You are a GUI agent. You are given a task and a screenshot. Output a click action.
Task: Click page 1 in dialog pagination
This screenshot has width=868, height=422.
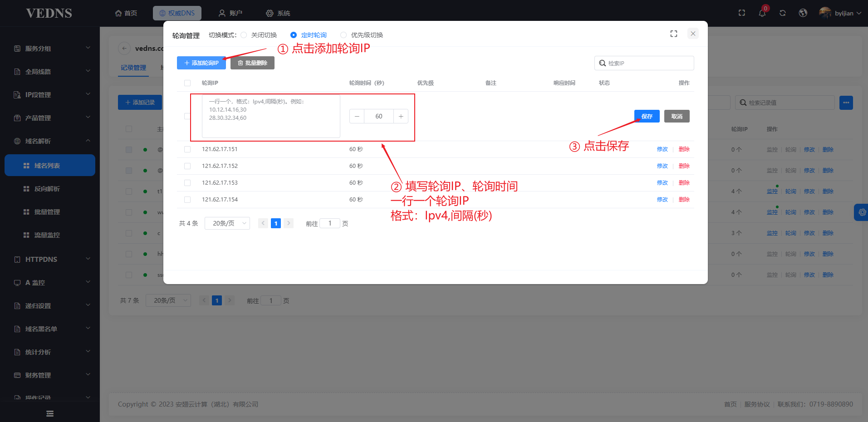tap(276, 223)
